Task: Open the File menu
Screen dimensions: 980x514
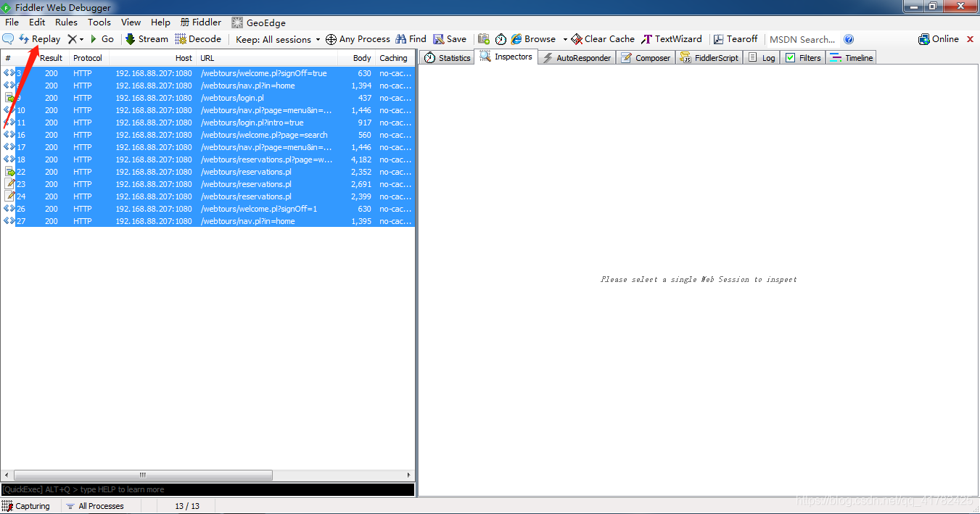Action: coord(12,22)
